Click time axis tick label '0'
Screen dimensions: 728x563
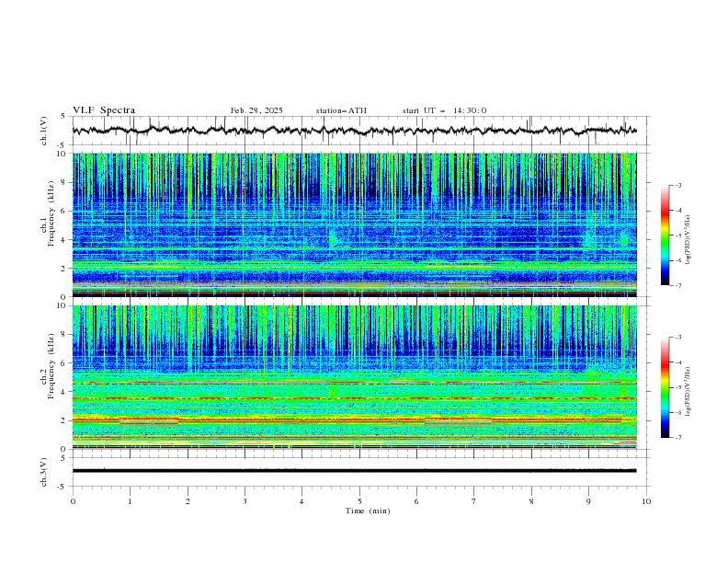point(73,501)
